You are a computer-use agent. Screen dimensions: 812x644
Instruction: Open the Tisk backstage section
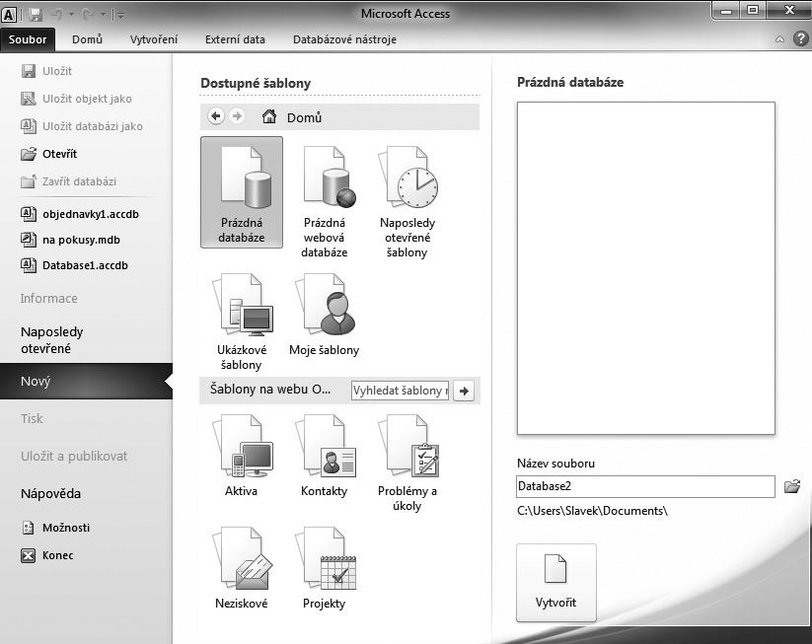coord(32,418)
